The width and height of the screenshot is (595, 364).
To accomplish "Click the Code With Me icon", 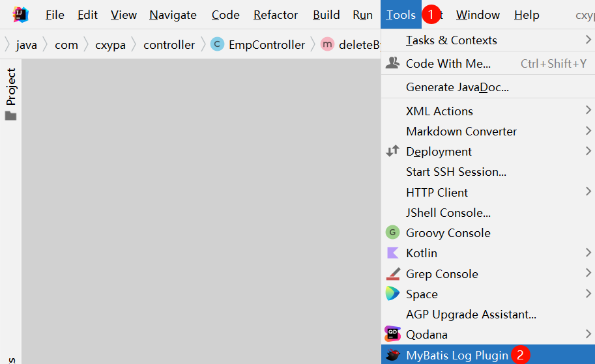I will click(x=392, y=63).
